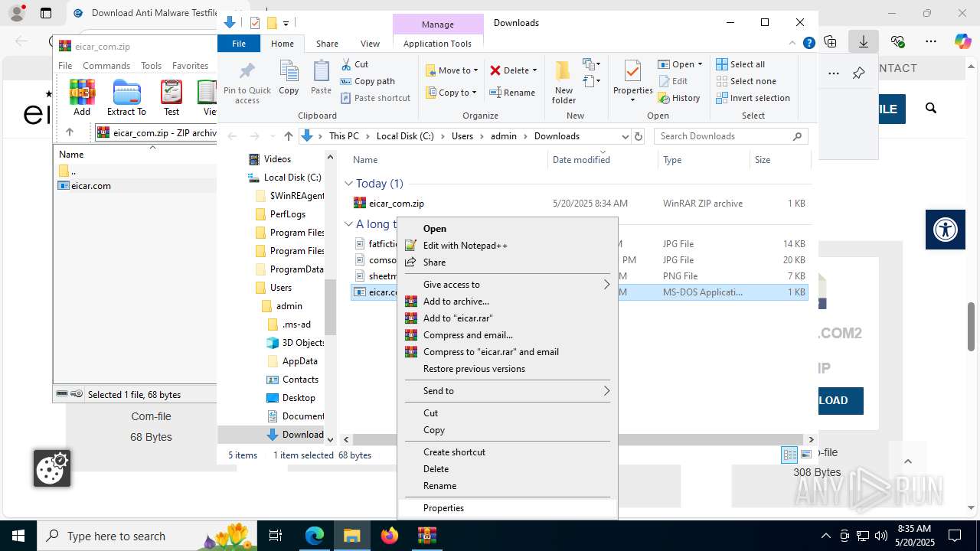Select the 3D Objects folder in tree
The height and width of the screenshot is (551, 980).
click(x=303, y=343)
